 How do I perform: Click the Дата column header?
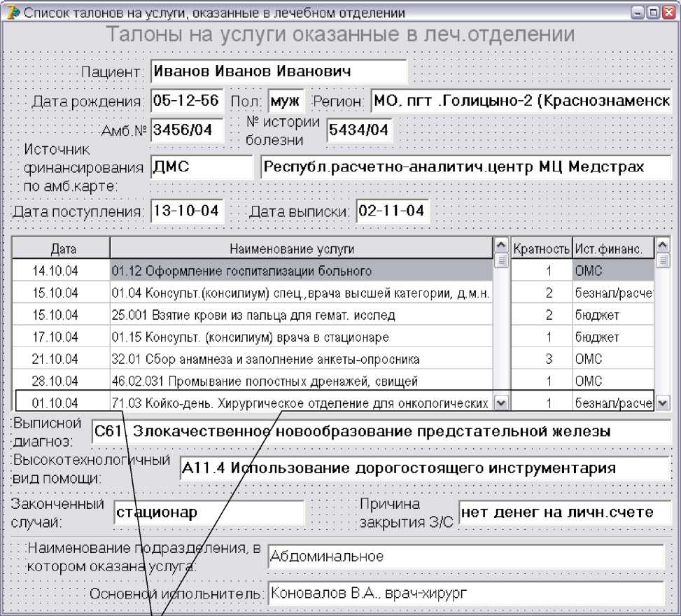(x=61, y=248)
